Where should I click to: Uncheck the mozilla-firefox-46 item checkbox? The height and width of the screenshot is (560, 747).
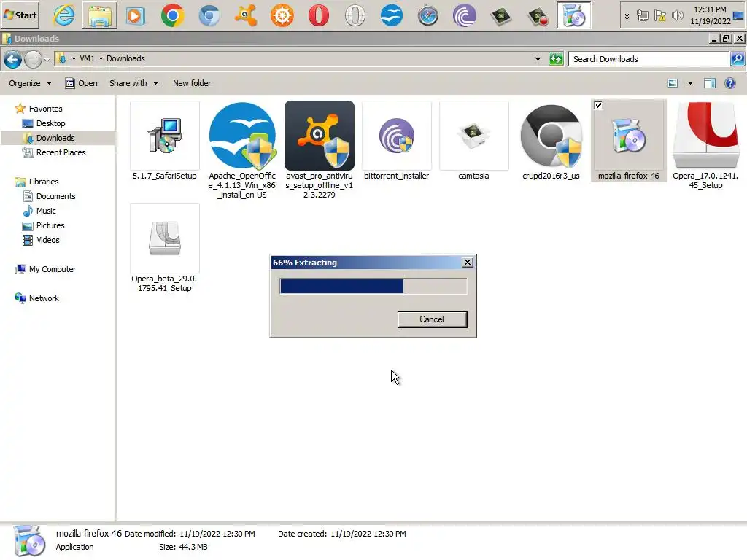click(598, 105)
